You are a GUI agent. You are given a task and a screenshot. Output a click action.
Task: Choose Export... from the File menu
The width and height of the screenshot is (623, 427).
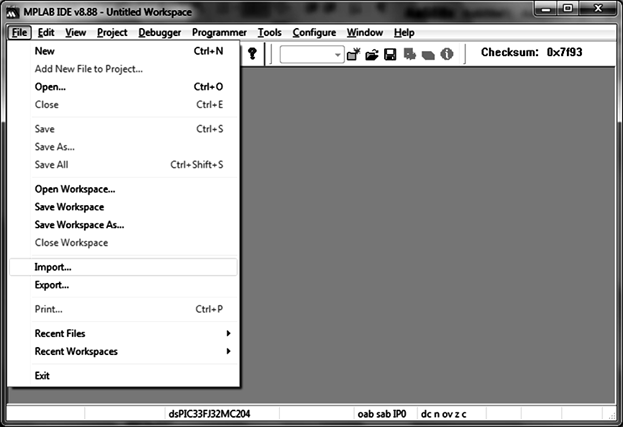tap(124, 285)
